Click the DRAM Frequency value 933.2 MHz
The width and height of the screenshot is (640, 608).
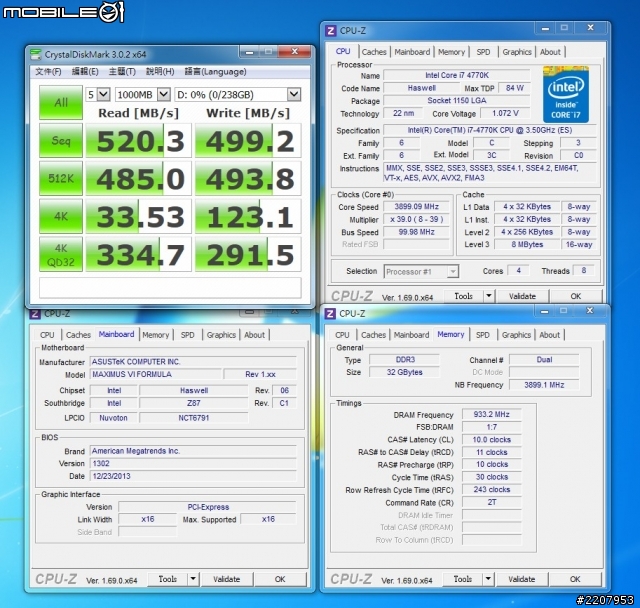point(492,414)
